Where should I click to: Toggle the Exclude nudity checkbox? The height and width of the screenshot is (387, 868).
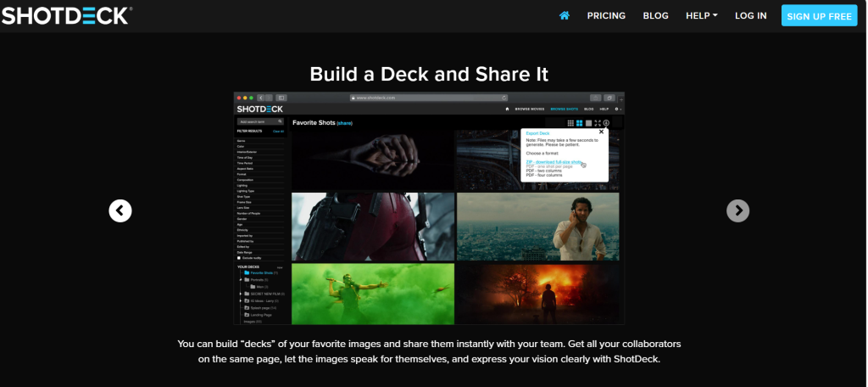click(x=239, y=258)
